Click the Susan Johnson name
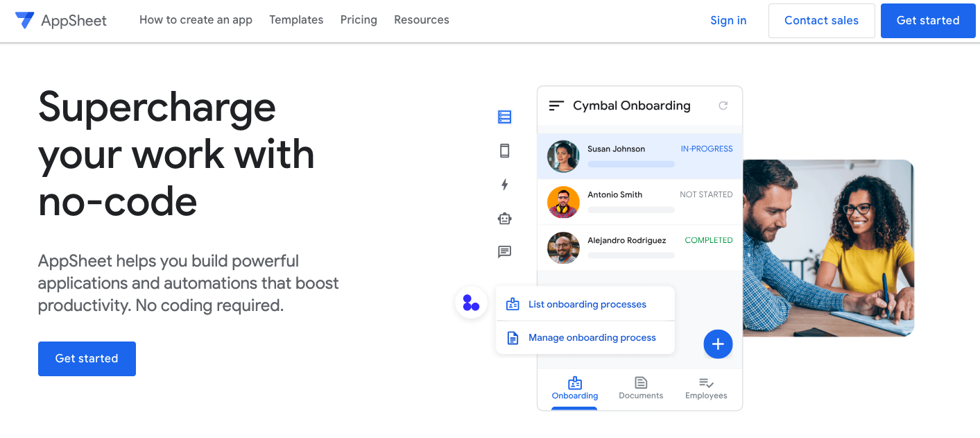 (616, 149)
